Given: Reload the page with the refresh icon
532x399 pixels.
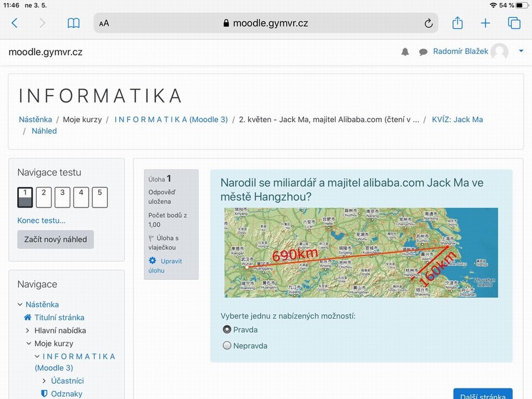Looking at the screenshot, I should (429, 23).
